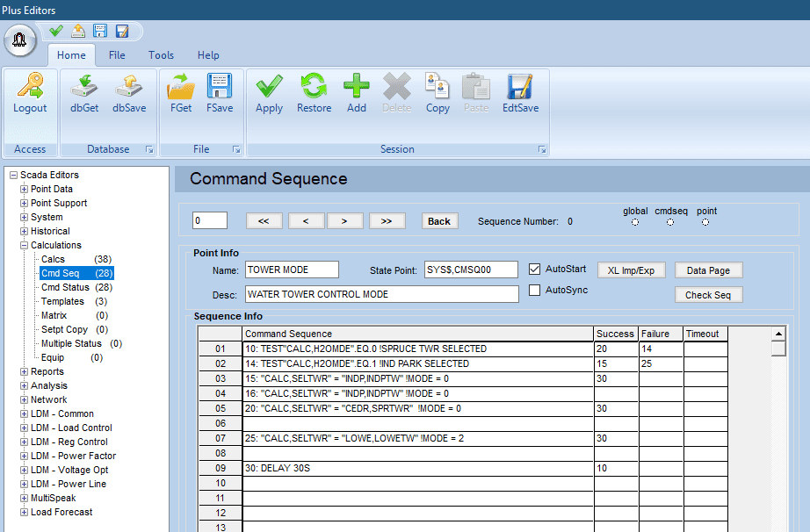The width and height of the screenshot is (810, 532).
Task: Select the Setpt Copy (0) tree item
Action: coord(75,329)
